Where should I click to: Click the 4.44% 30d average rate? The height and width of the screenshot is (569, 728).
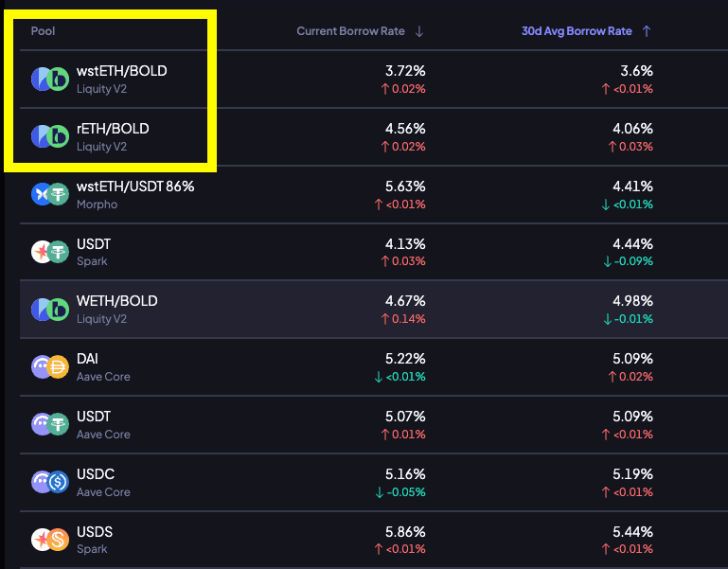pos(632,244)
